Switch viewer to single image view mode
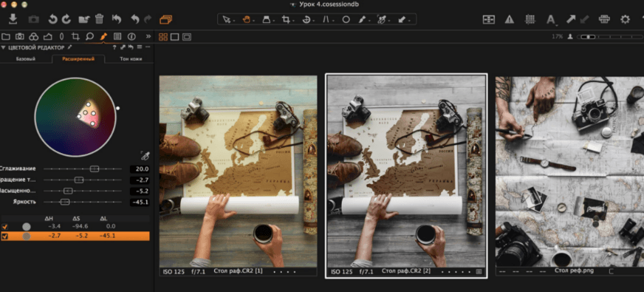This screenshot has height=292, width=644. coord(174,37)
